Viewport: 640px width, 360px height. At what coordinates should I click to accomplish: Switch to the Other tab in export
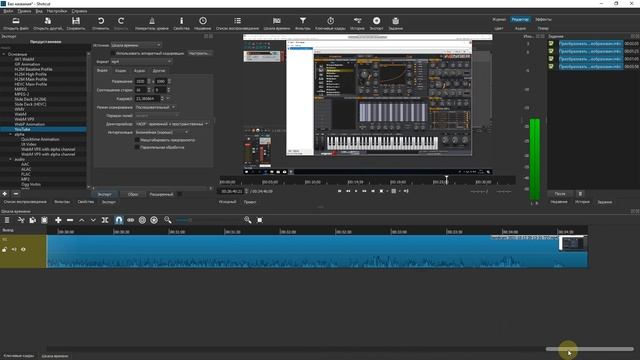click(x=159, y=71)
